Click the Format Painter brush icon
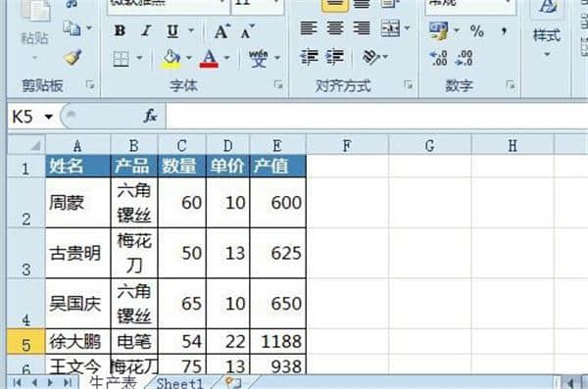 click(x=73, y=57)
